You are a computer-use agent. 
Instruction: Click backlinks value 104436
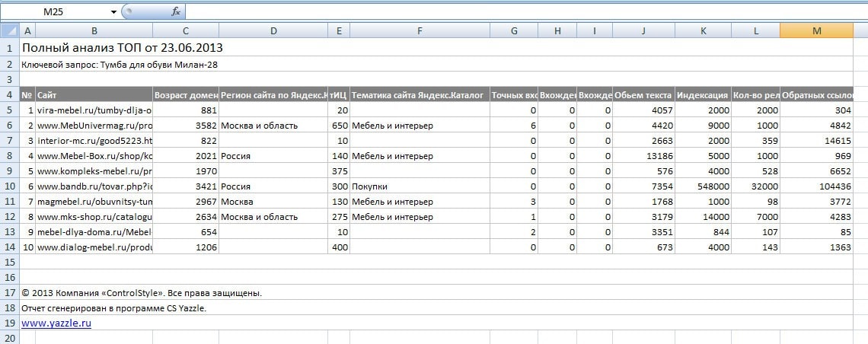(816, 186)
